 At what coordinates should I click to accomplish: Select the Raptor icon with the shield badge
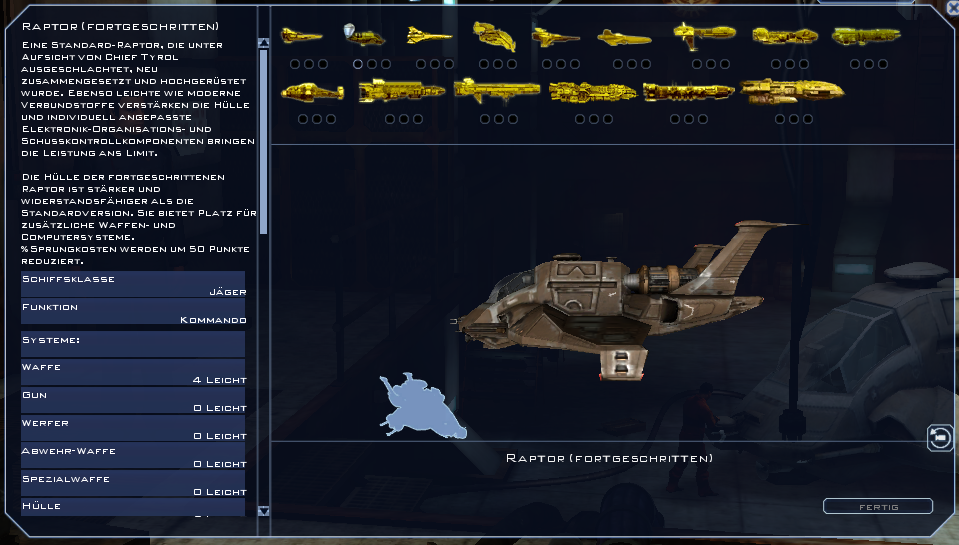click(365, 35)
